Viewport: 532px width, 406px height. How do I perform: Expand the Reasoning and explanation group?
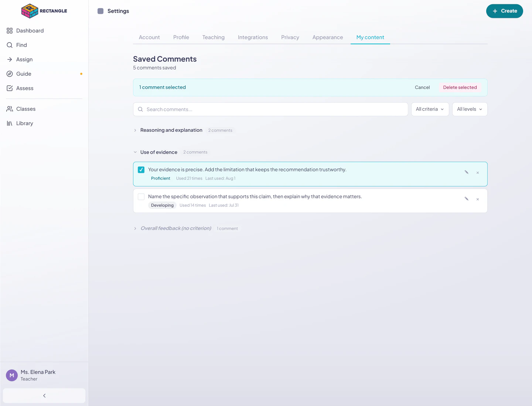[x=135, y=130]
